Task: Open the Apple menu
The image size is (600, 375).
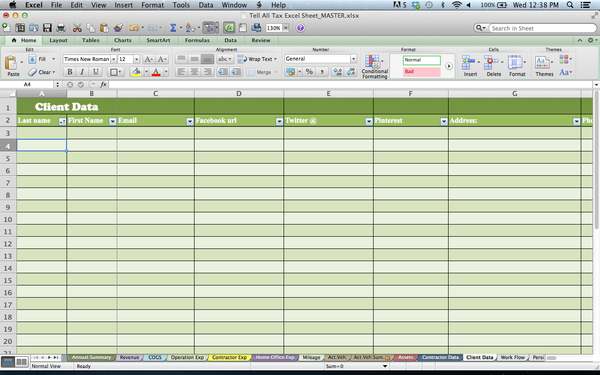Action: coord(13,5)
